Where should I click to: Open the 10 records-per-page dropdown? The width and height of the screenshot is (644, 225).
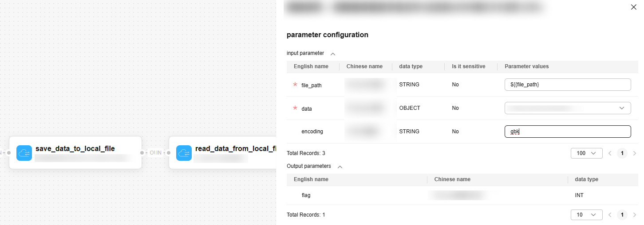point(586,215)
